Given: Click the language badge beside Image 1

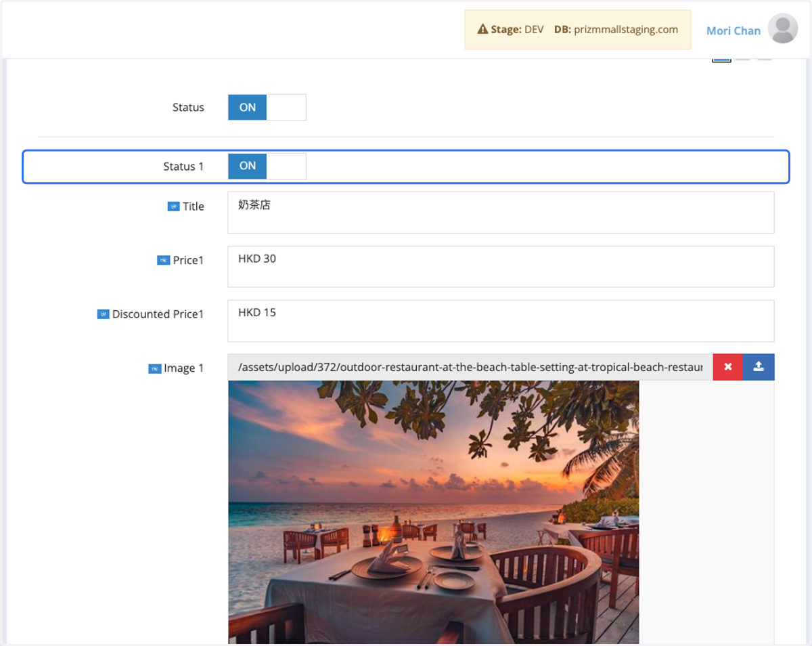Looking at the screenshot, I should 155,368.
